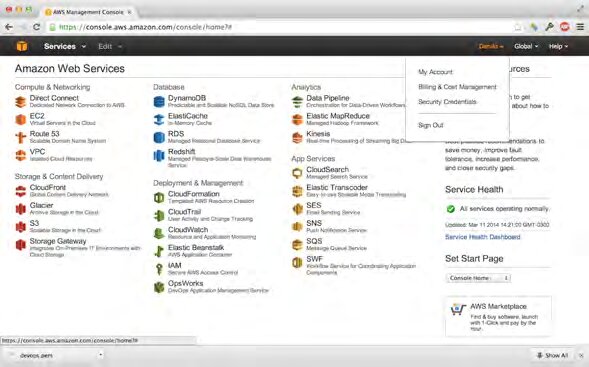Switch to AWS Management Console tab
This screenshot has width=589, height=367.
click(88, 12)
